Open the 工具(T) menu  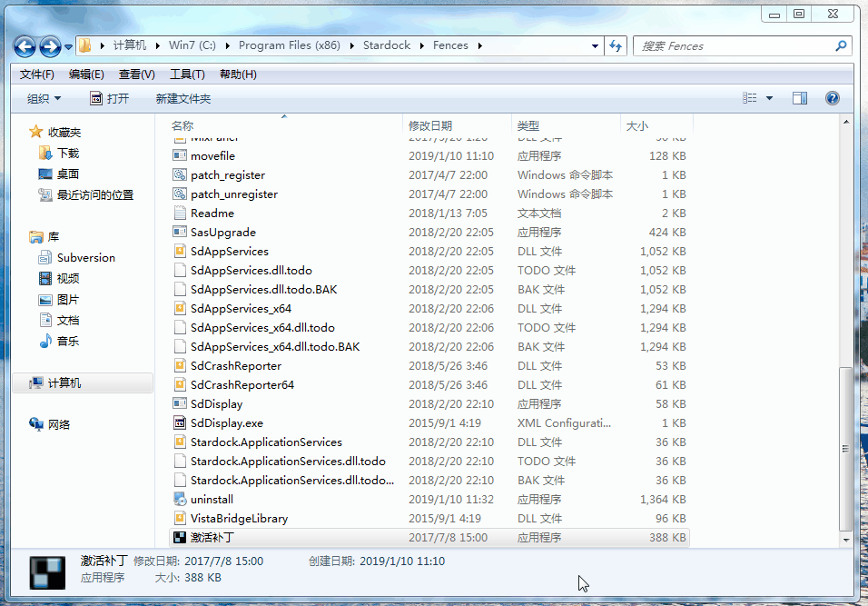coord(187,75)
